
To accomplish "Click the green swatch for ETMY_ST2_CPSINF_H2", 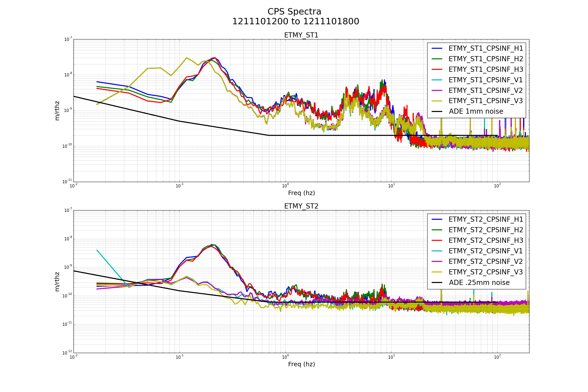I will pyautogui.click(x=437, y=230).
